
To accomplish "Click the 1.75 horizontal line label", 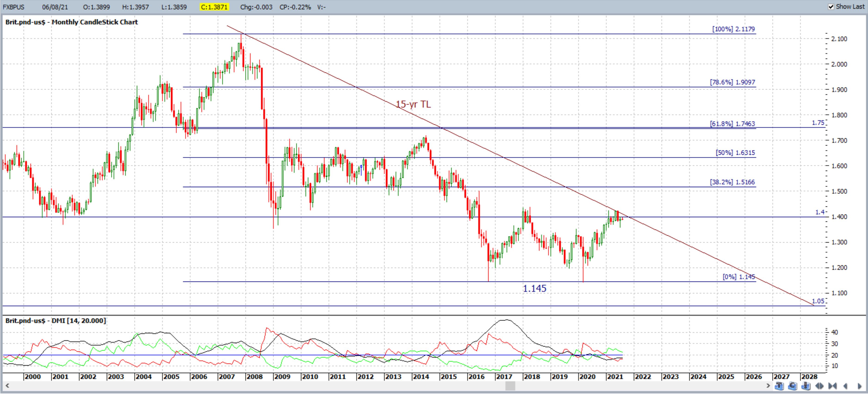I will [x=818, y=123].
